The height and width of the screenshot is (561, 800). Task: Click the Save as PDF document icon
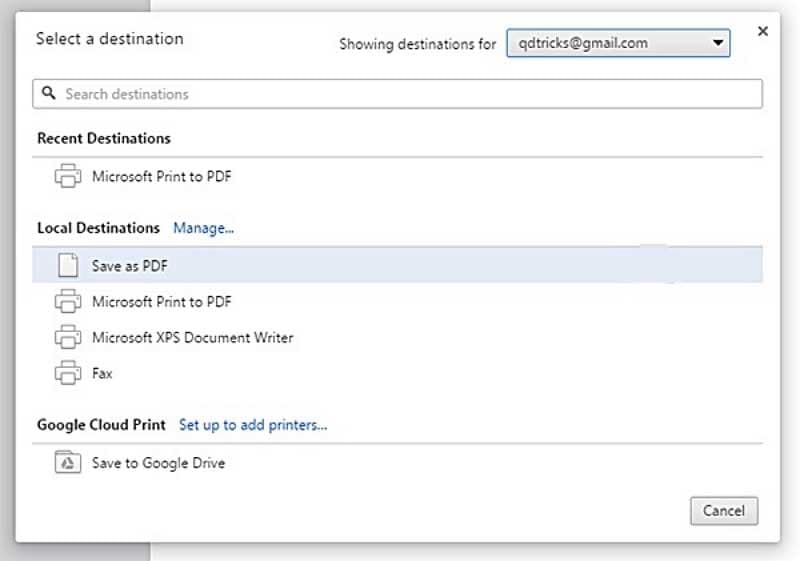(67, 266)
